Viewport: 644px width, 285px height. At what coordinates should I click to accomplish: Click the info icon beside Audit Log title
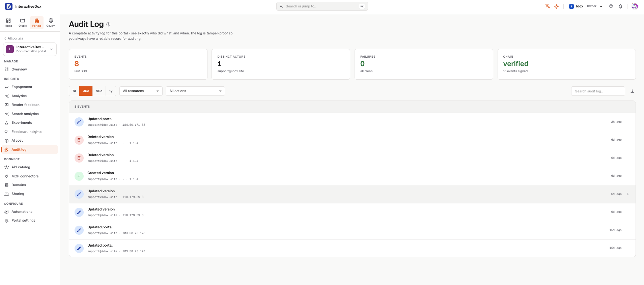(108, 24)
